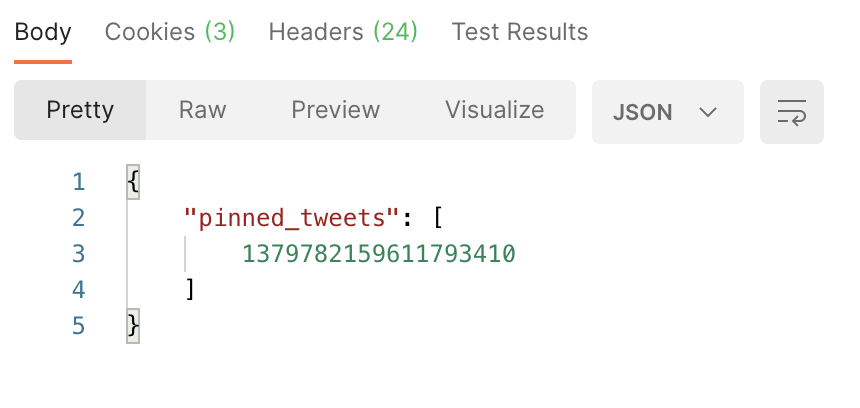Click line number 5 in the gutter
860x408 pixels.
point(78,326)
